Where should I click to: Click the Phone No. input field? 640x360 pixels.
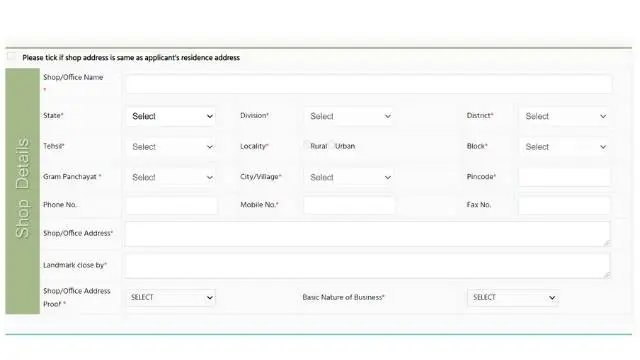[x=171, y=205]
